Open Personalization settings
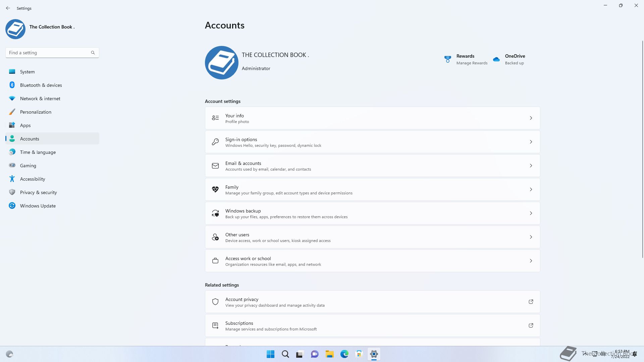 52,112
